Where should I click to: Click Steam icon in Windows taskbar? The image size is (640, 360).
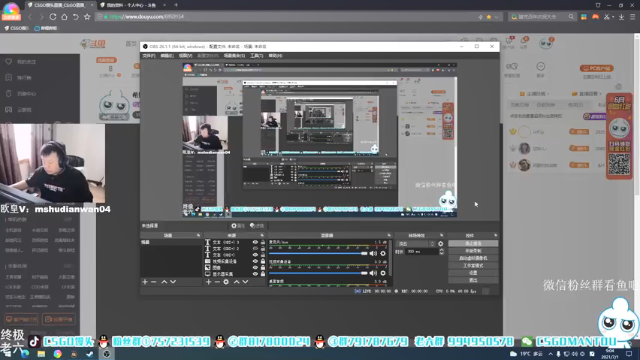coord(90,354)
